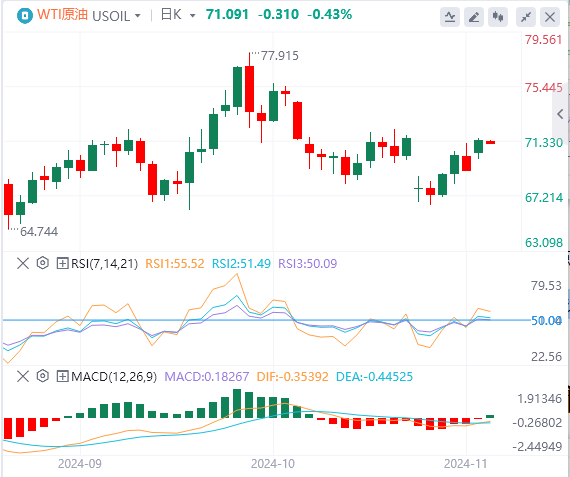Open MACD indicator settings gear
This screenshot has width=570, height=477.
(x=43, y=376)
